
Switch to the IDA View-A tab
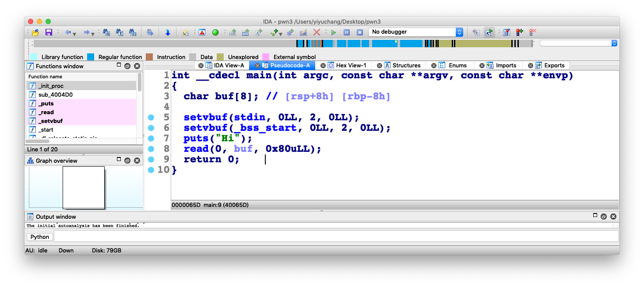[229, 66]
